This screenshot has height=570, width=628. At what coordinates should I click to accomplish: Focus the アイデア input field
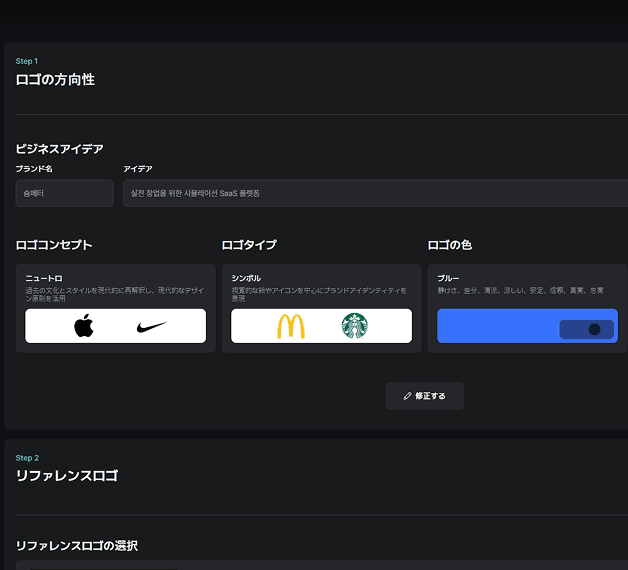coord(375,193)
